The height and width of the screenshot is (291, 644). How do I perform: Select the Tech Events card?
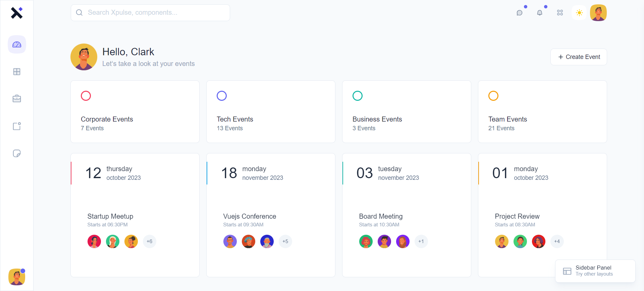pyautogui.click(x=271, y=112)
